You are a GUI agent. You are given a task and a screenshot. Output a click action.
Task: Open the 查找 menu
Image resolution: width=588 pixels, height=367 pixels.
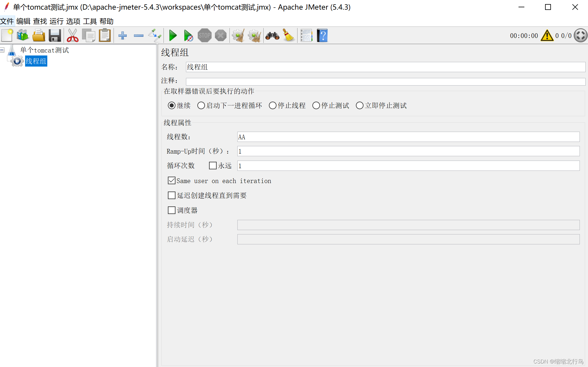coord(40,21)
